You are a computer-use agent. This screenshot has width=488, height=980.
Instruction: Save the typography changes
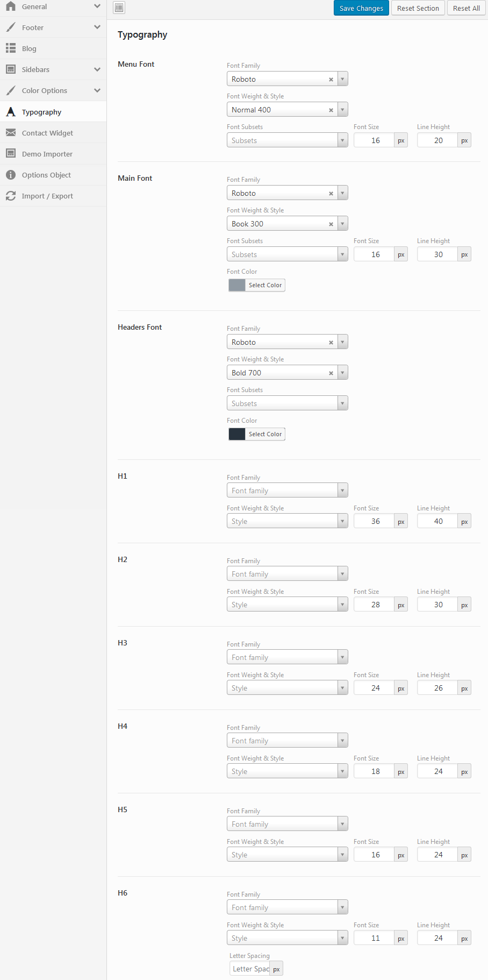(x=361, y=8)
